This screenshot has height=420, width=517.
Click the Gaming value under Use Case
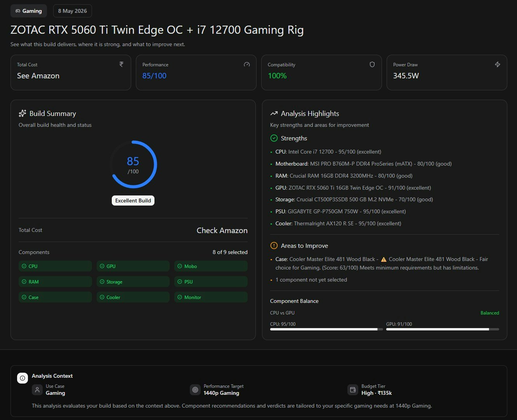pos(56,393)
